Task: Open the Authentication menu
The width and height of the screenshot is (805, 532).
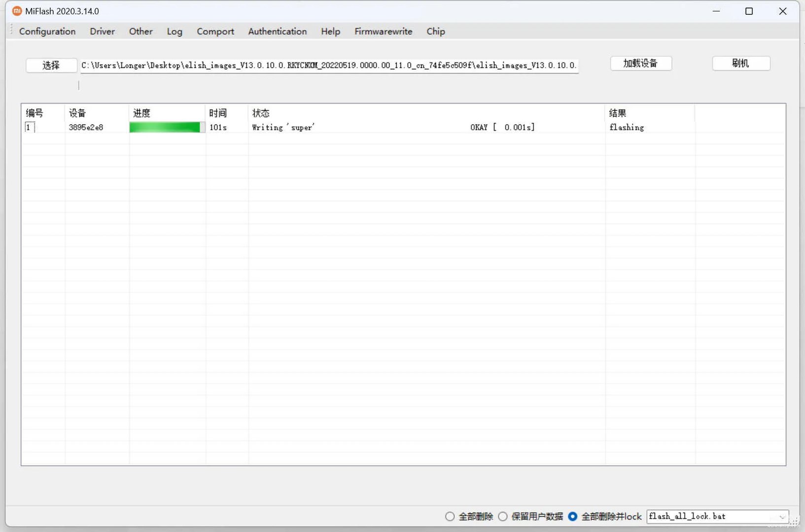Action: point(277,32)
